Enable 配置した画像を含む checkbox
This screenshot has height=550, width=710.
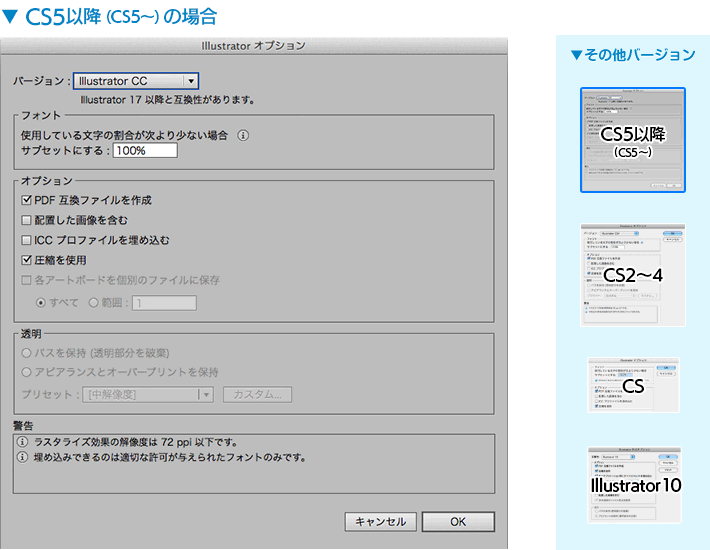(x=27, y=220)
